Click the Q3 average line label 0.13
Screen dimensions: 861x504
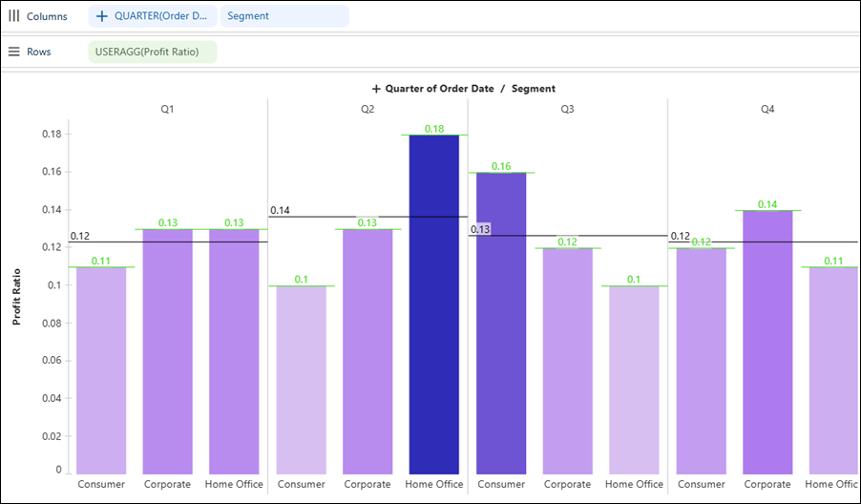(x=480, y=229)
